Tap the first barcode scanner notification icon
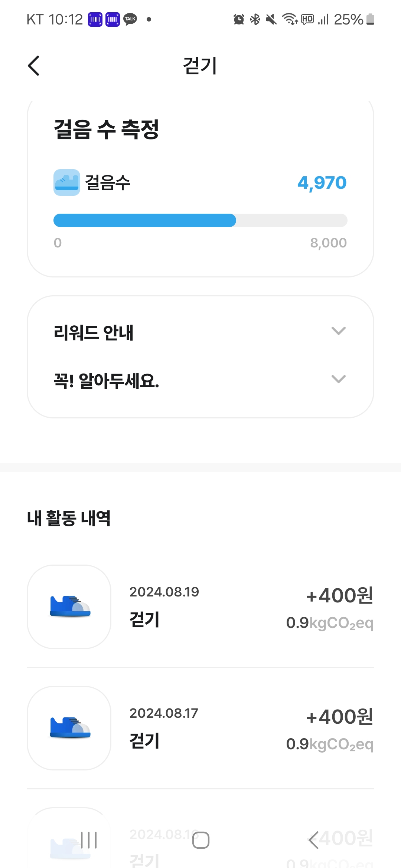The height and width of the screenshot is (868, 401). [95, 19]
